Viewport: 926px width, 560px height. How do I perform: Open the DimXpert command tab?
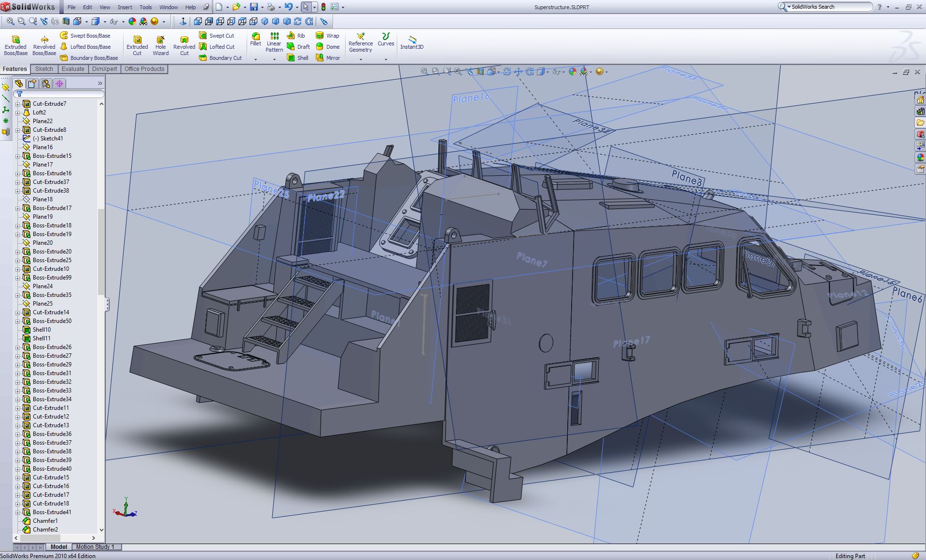pyautogui.click(x=104, y=69)
